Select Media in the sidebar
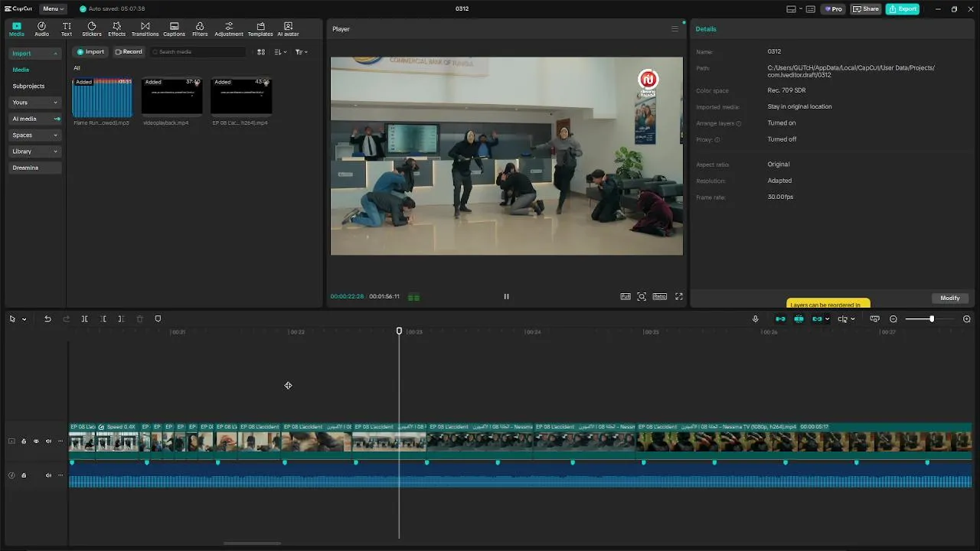Image resolution: width=980 pixels, height=551 pixels. point(21,70)
